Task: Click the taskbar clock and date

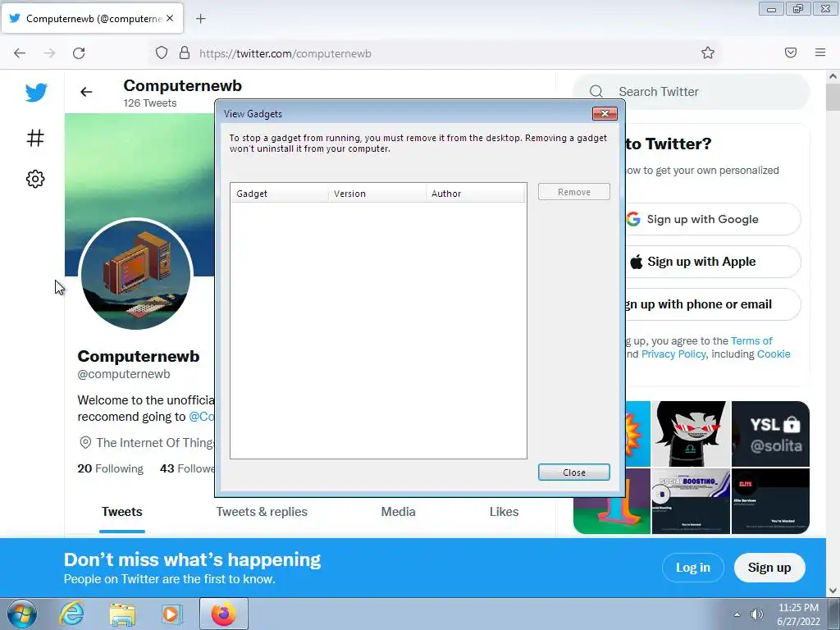Action: (x=798, y=614)
